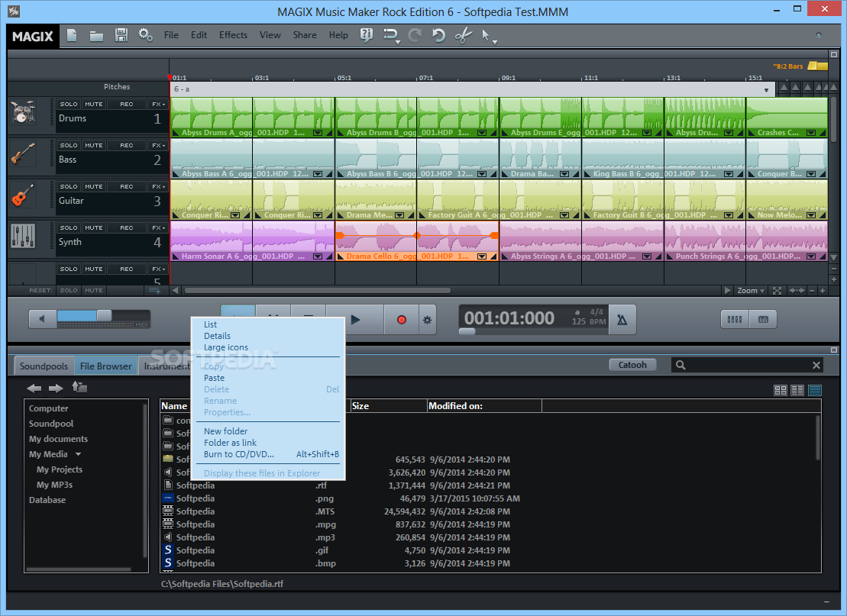Click the Bass track guitar icon
The width and height of the screenshot is (847, 616).
tap(23, 154)
